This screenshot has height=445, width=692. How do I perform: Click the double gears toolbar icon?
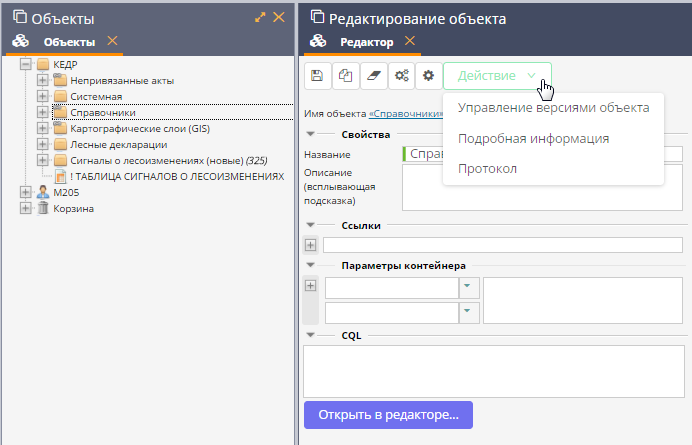pos(401,76)
